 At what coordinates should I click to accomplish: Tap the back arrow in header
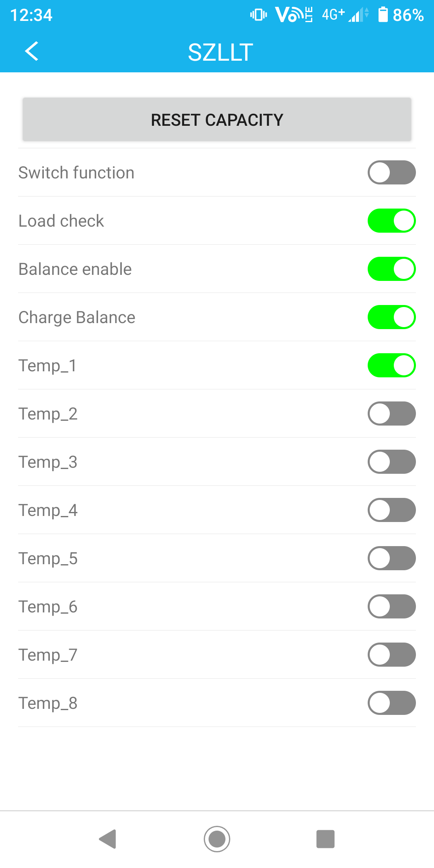(31, 51)
